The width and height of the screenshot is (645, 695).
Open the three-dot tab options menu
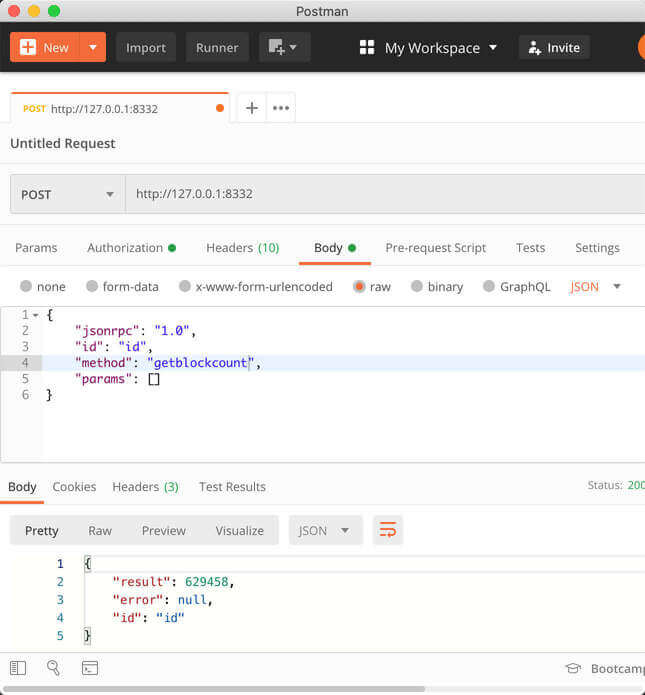281,108
